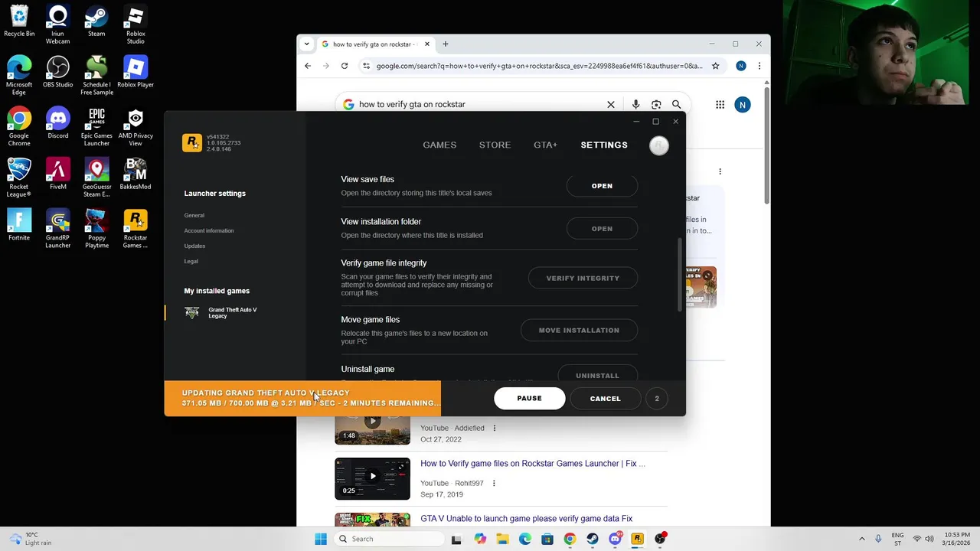Bookmark this page with star icon
The height and width of the screenshot is (551, 980).
[x=716, y=66]
